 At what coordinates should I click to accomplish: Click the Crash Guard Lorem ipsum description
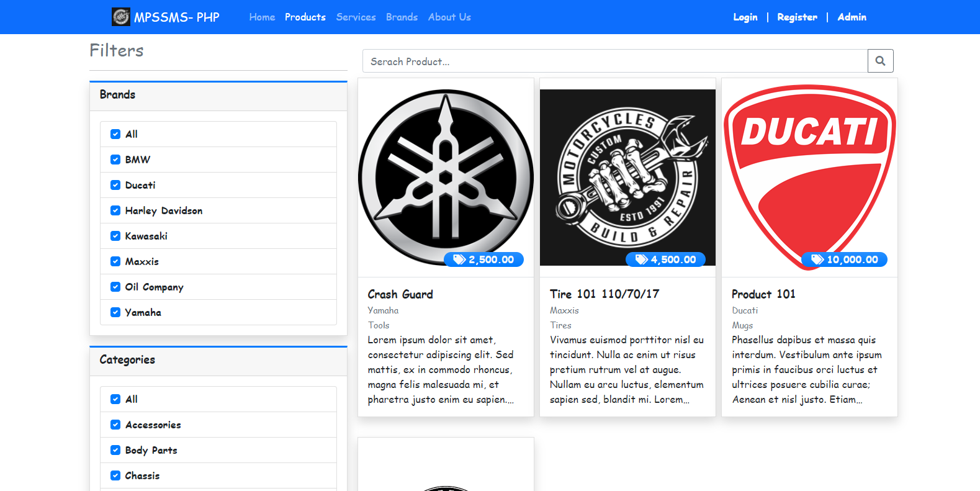pyautogui.click(x=441, y=370)
